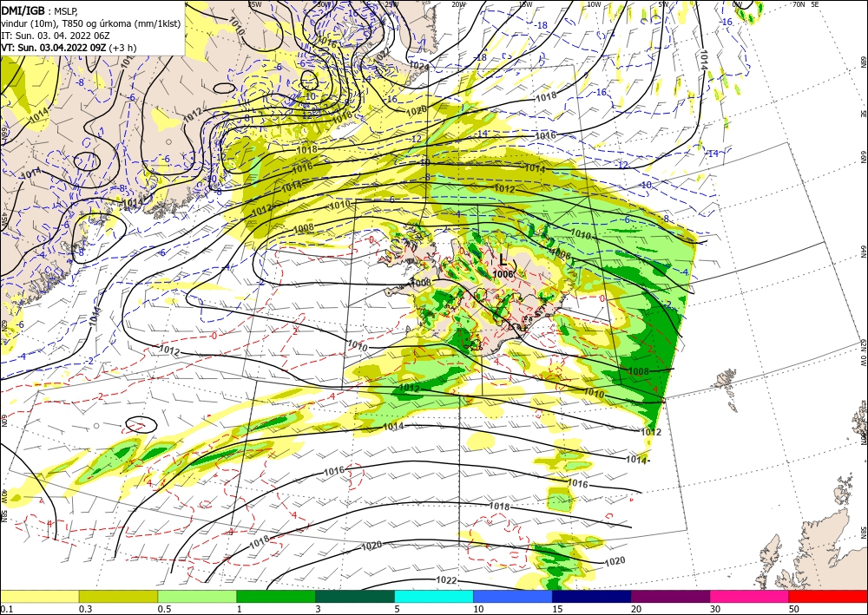Click the purple 20–30 legend swatch
Viewport: 868px width, 615px height.
click(x=670, y=596)
